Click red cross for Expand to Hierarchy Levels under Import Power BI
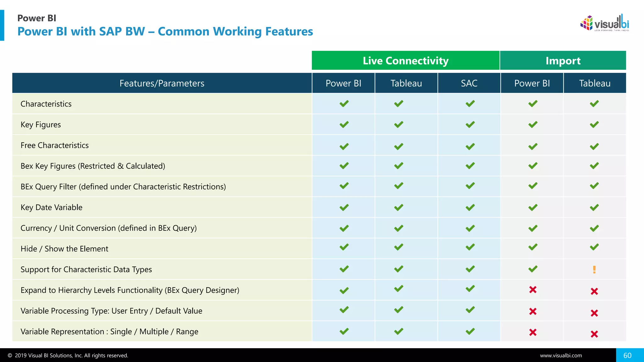This screenshot has height=362, width=644. coord(533,290)
